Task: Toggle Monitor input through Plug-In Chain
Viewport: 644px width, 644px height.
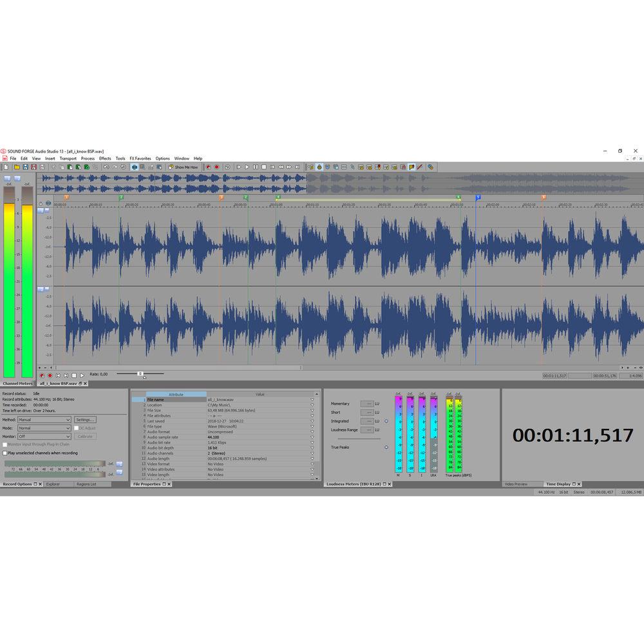Action: (x=5, y=444)
